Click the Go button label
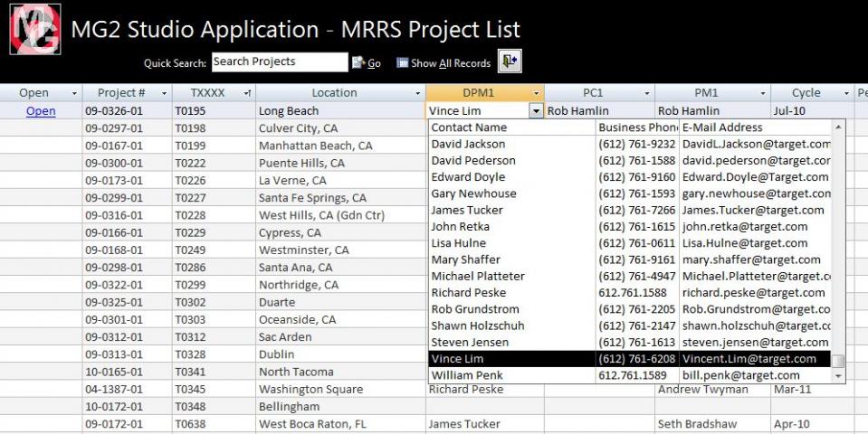Viewport: 868px width, 434px height. point(374,63)
